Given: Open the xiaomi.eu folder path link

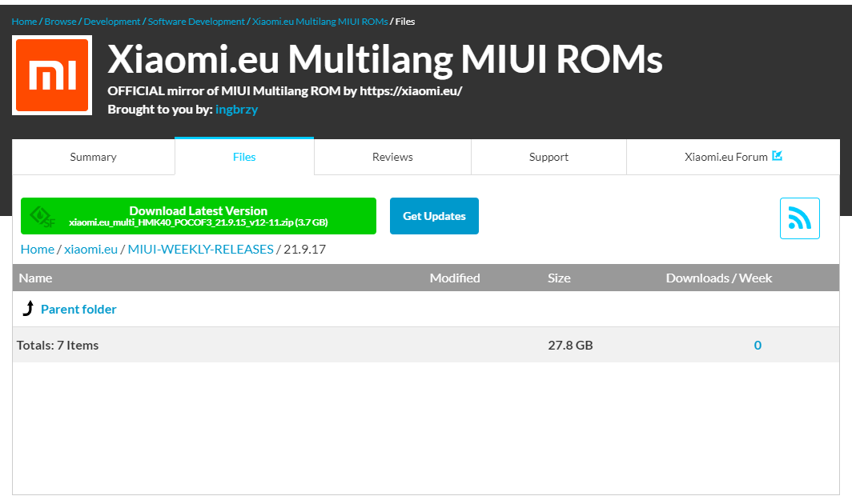Looking at the screenshot, I should tap(90, 250).
